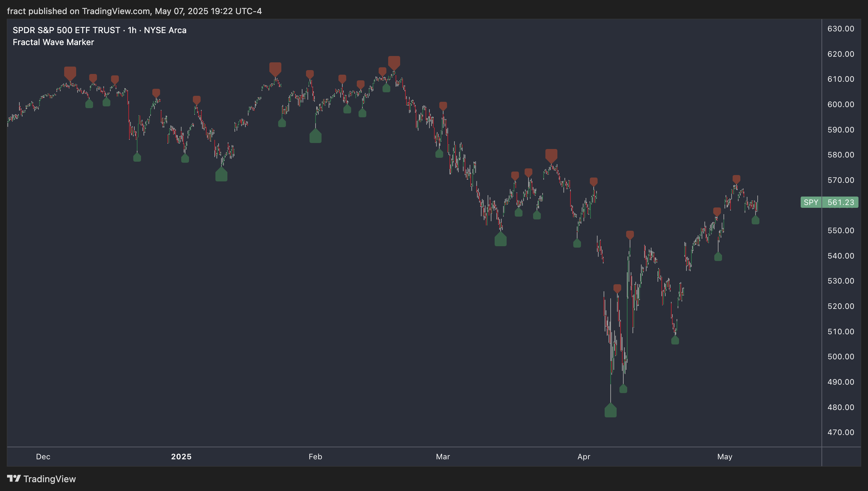868x491 pixels.
Task: Click the Dec label on the time axis
Action: [43, 457]
